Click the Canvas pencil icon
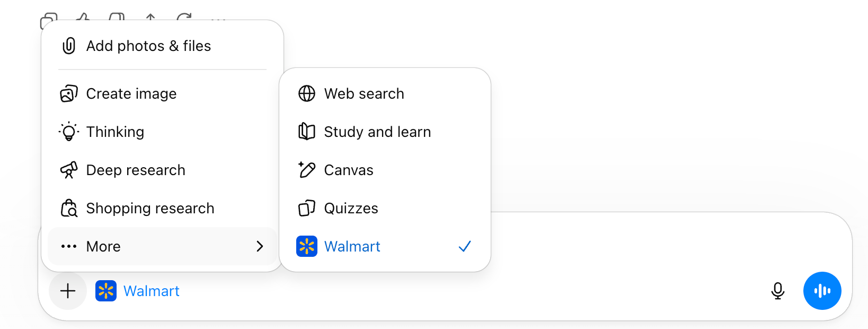The image size is (868, 329). coord(307,170)
